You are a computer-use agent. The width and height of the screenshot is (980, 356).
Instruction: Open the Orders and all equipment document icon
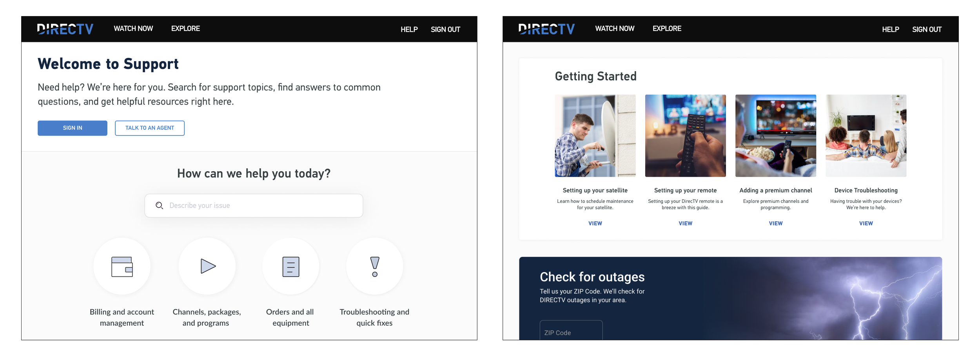pos(291,266)
